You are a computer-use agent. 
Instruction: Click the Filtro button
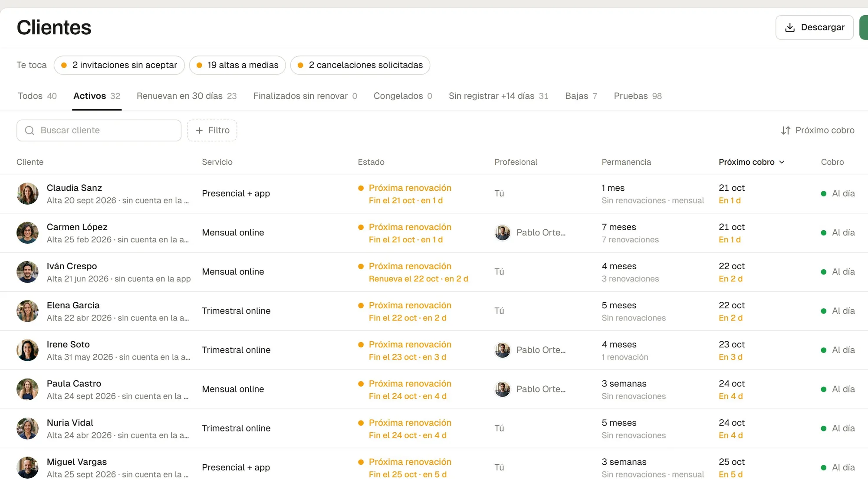[212, 131]
